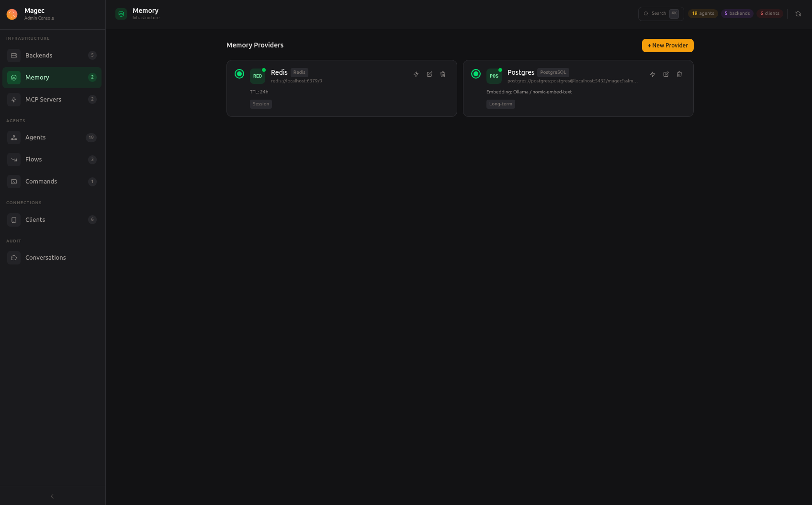Click the 19 agents badge

(x=703, y=13)
